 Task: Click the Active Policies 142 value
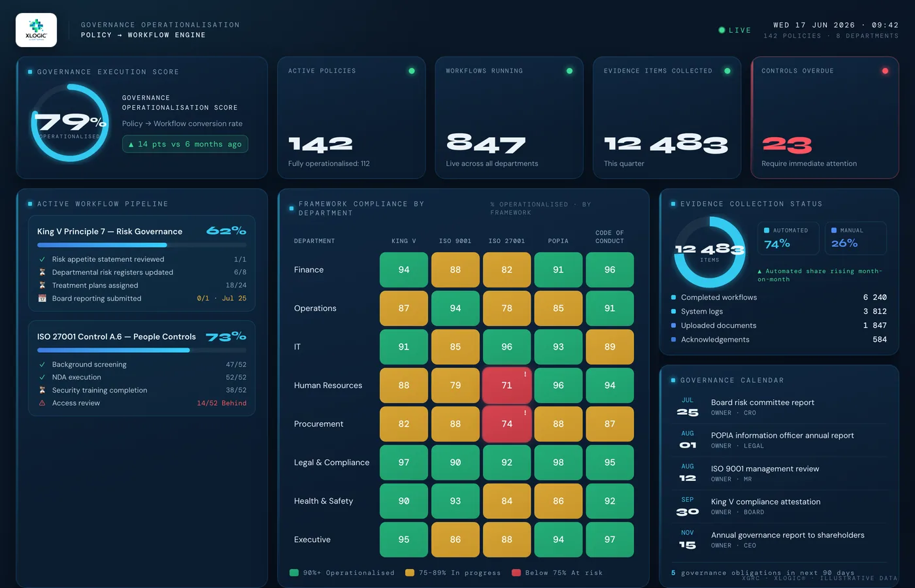[x=320, y=144]
